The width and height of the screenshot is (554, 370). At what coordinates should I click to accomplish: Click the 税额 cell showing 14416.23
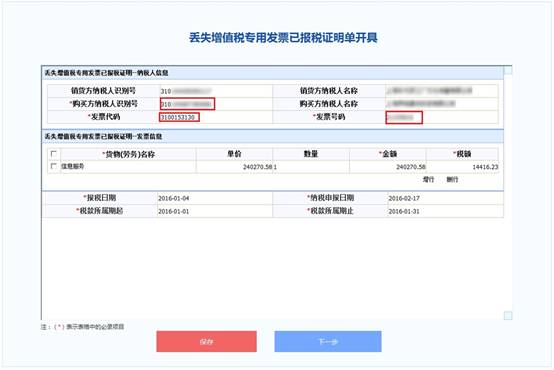[x=462, y=167]
